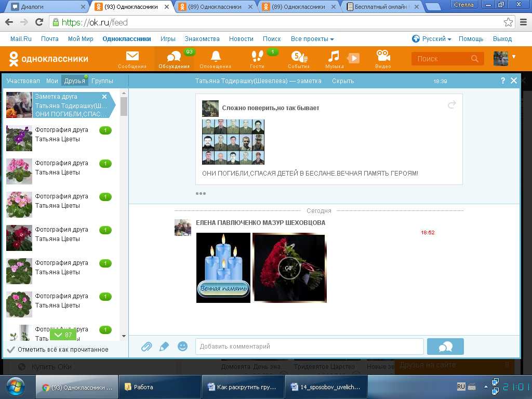Screen dimensions: 532x399
Task: Click the pencil draw icon
Action: tap(164, 347)
